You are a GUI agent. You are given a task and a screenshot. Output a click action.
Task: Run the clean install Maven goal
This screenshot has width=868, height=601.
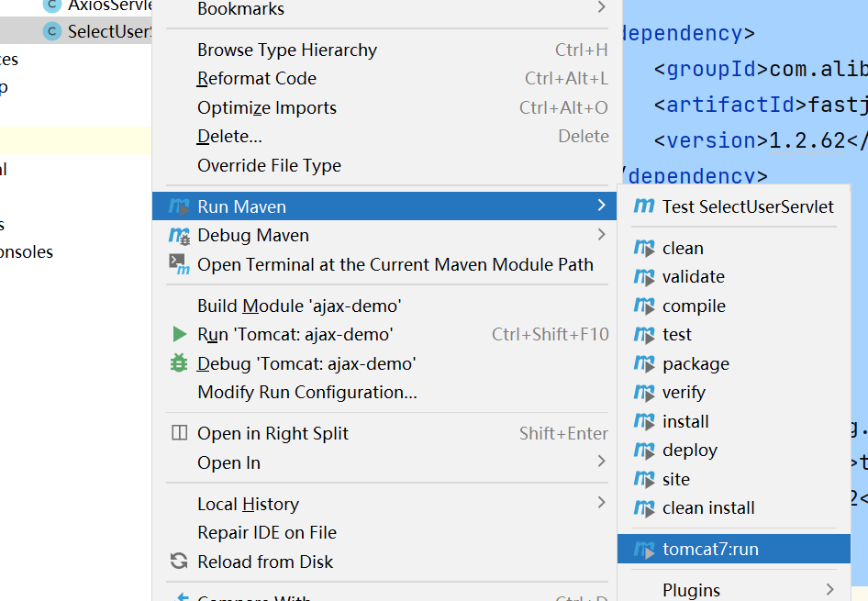[708, 508]
